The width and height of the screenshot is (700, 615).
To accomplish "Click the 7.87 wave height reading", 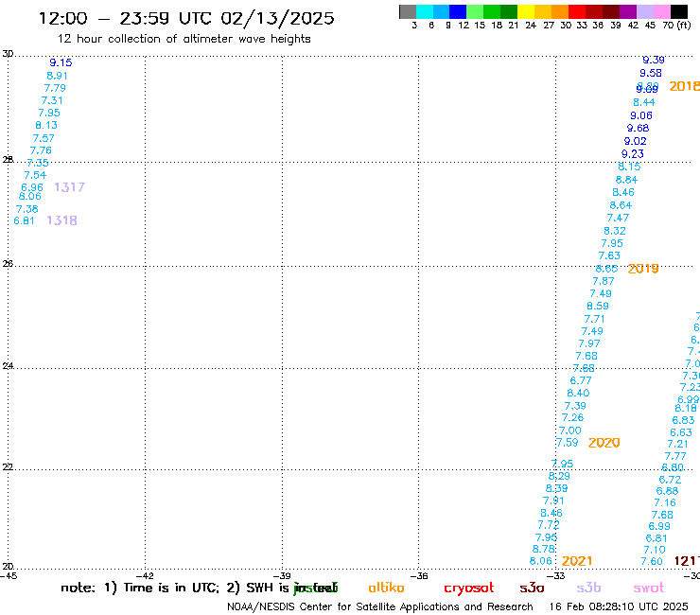I will click(604, 281).
